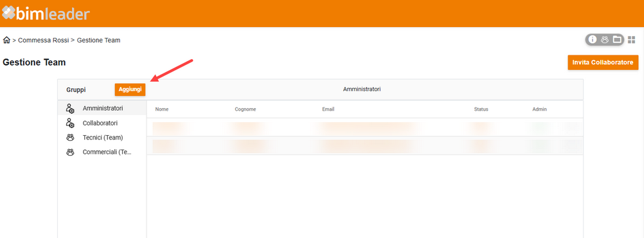Go to home via house icon
The image size is (644, 238).
pyautogui.click(x=6, y=41)
